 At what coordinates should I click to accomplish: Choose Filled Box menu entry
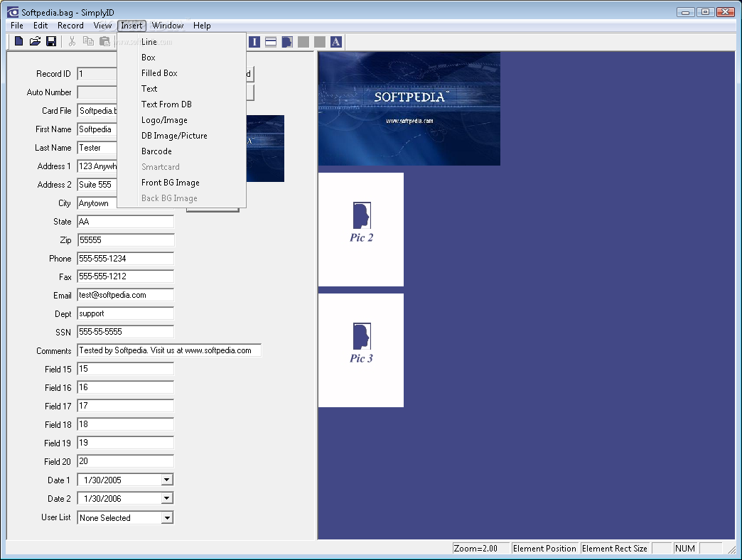[x=182, y=72]
